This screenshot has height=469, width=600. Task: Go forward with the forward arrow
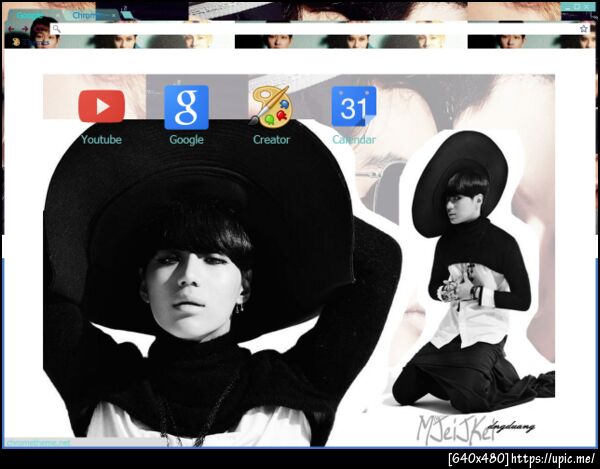pos(25,29)
